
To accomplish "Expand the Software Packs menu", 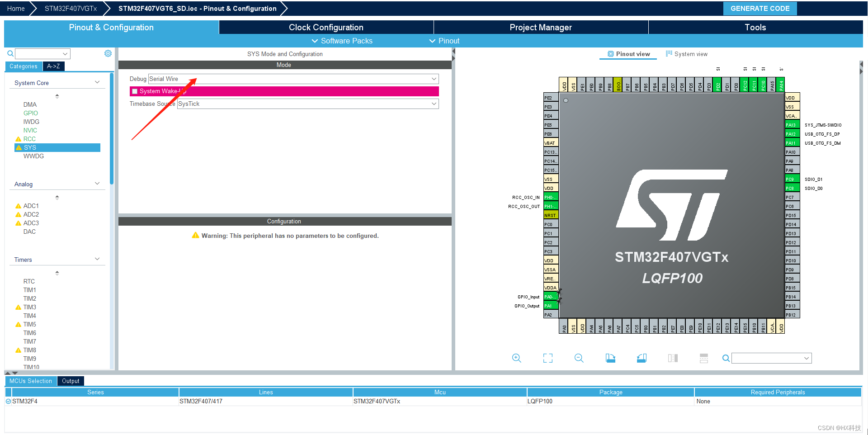I will tap(342, 41).
